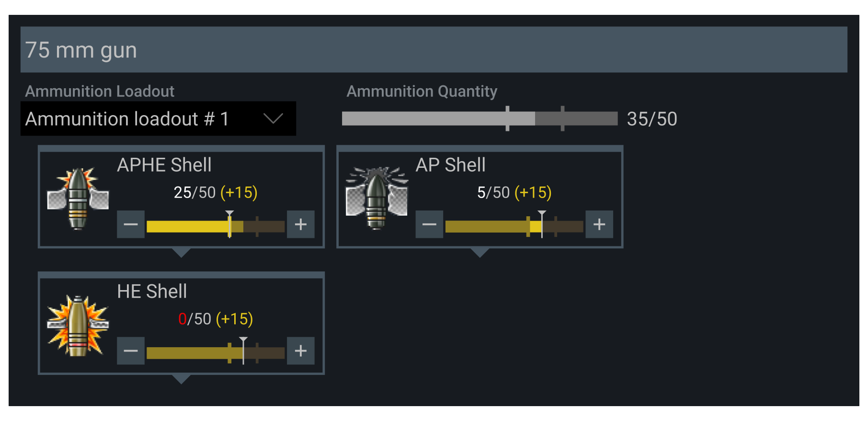
Task: Add HE Shells using plus button
Action: pos(300,351)
